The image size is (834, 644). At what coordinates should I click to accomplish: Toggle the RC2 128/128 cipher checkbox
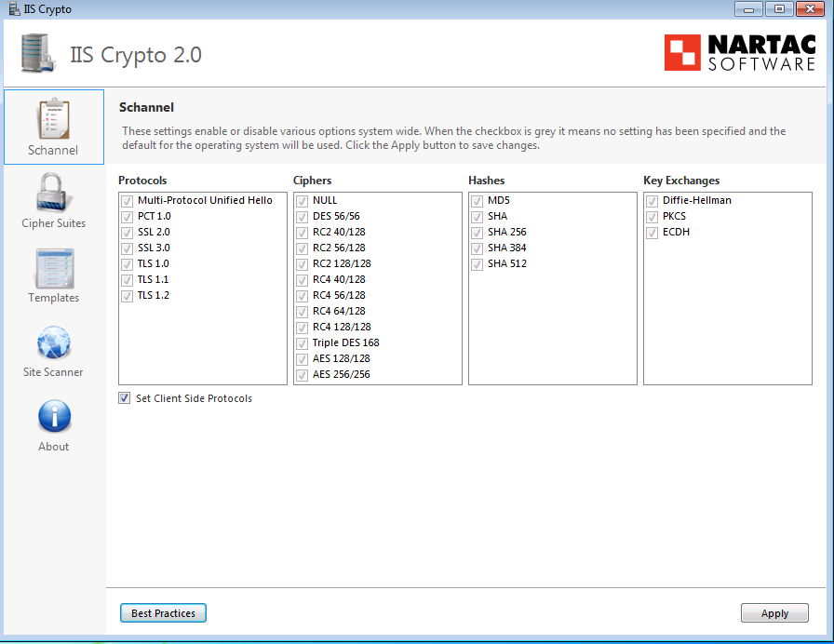tap(303, 264)
